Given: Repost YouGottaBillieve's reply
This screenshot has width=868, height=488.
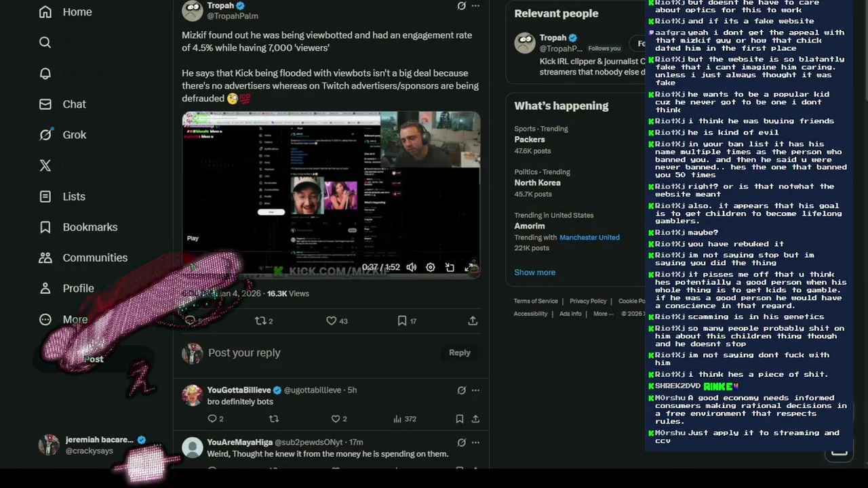Looking at the screenshot, I should [x=274, y=419].
